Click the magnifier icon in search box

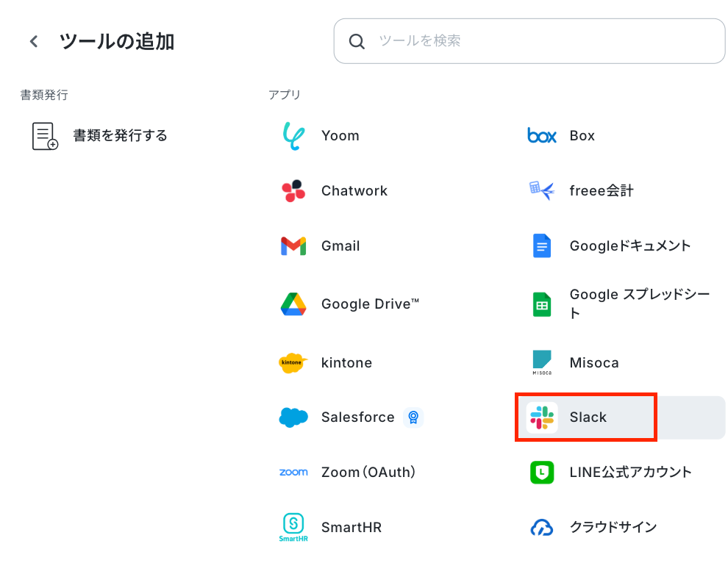click(x=357, y=41)
